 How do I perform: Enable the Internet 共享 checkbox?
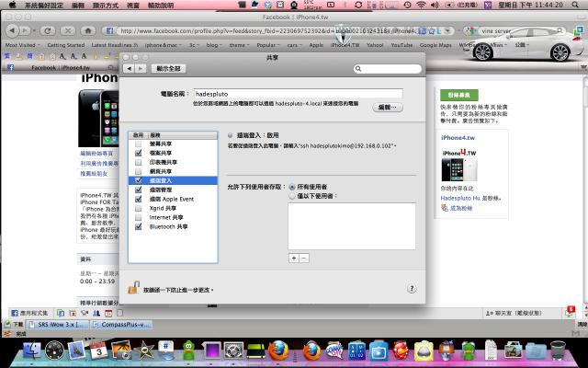[138, 217]
